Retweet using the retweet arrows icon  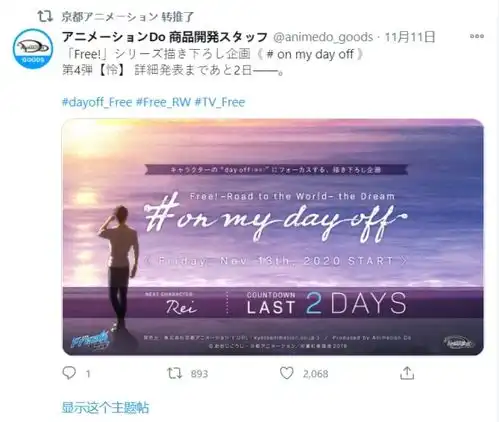174,373
